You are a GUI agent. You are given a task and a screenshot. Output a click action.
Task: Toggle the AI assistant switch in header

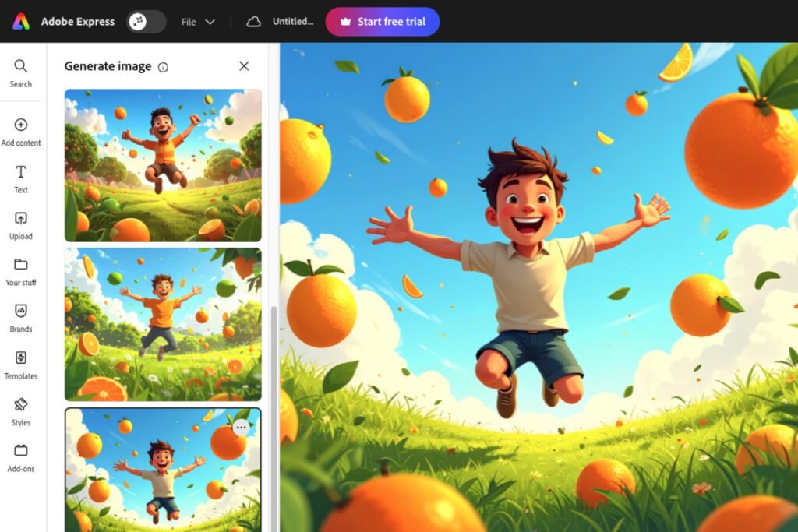coord(146,21)
